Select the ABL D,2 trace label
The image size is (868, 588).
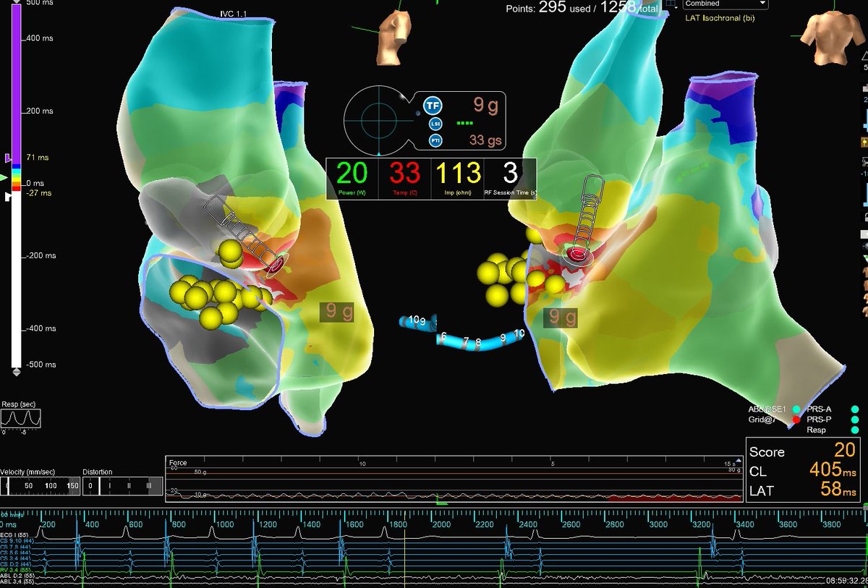[18, 575]
